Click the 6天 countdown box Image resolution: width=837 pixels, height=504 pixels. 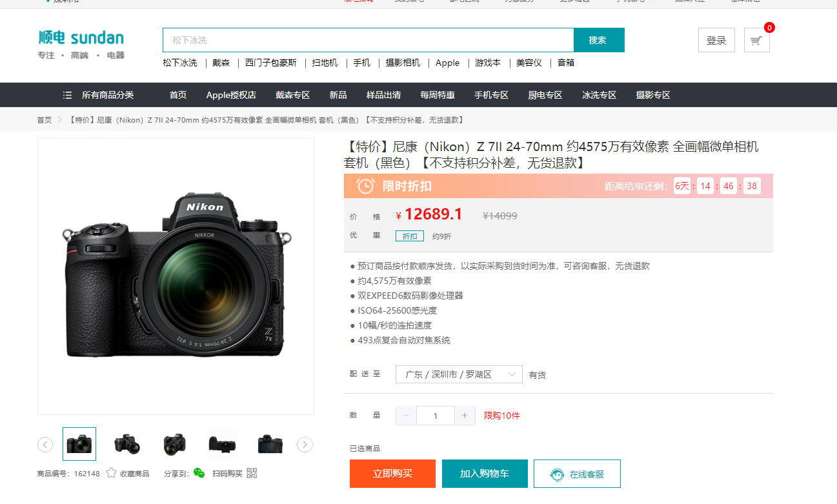pos(682,186)
